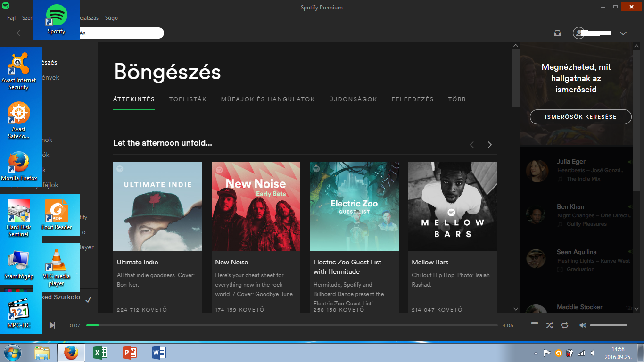Select the Mozilla Firefox desktop icon

click(19, 166)
